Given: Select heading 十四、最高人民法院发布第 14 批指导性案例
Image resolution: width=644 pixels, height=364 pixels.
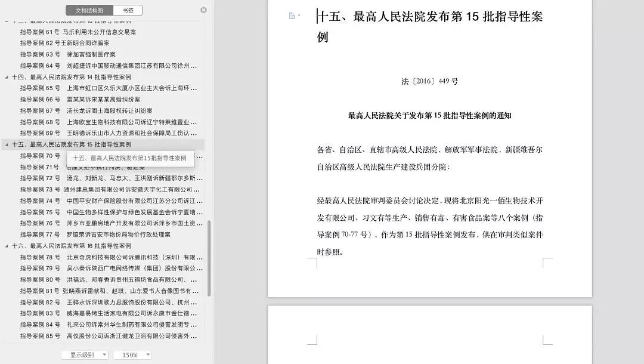Looking at the screenshot, I should [x=72, y=77].
